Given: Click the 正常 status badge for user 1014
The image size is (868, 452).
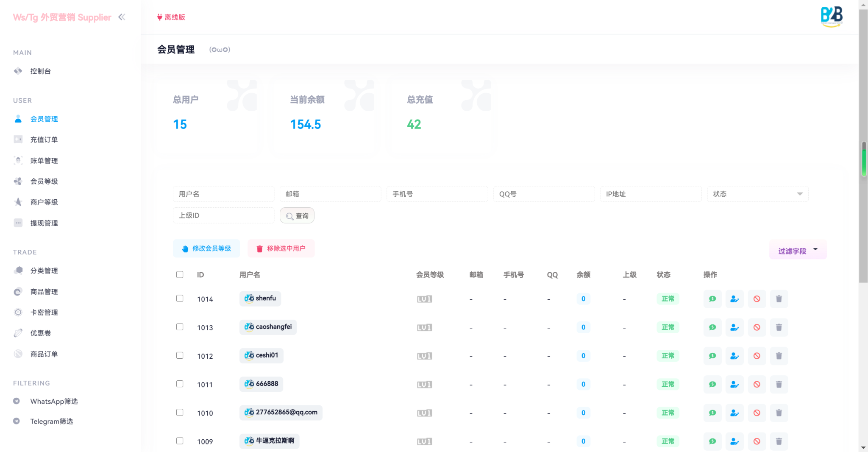Looking at the screenshot, I should 668,299.
